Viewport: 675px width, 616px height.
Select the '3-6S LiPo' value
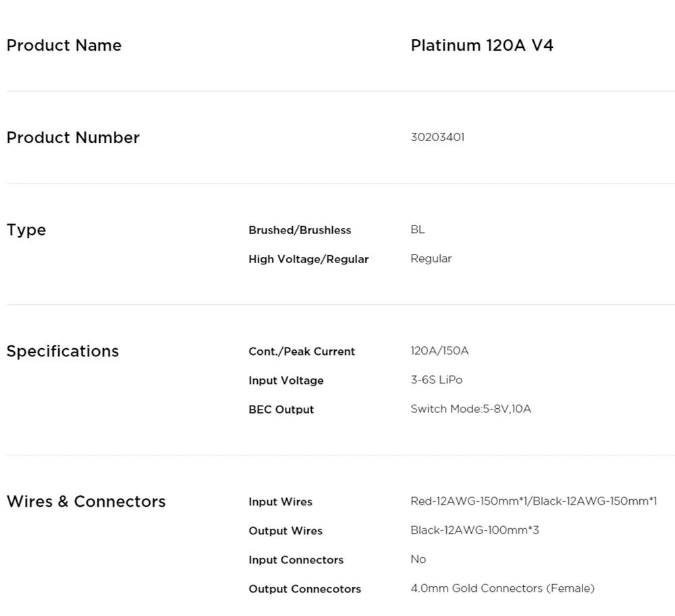pos(437,380)
